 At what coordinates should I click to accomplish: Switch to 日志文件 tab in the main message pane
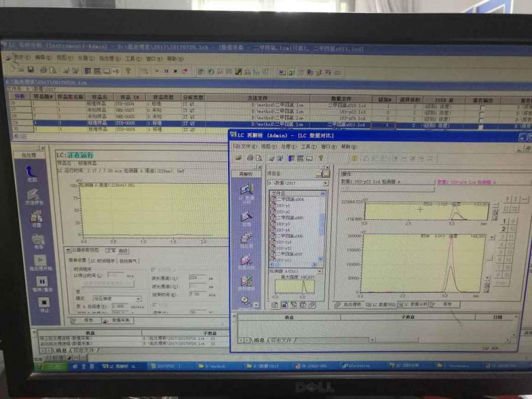point(83,350)
